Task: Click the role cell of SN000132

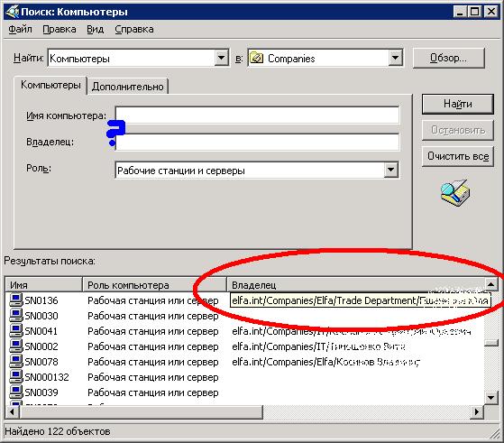Action: click(153, 377)
